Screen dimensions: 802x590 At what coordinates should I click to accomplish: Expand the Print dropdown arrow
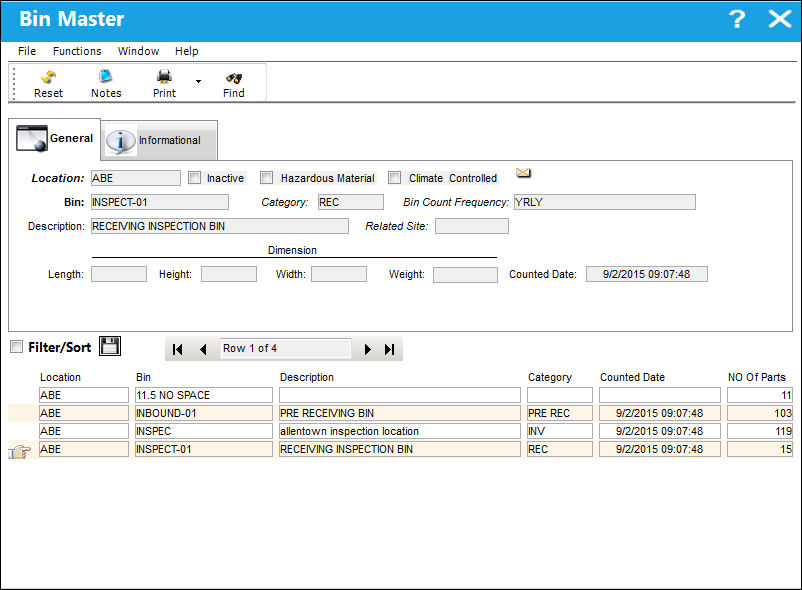[x=198, y=81]
